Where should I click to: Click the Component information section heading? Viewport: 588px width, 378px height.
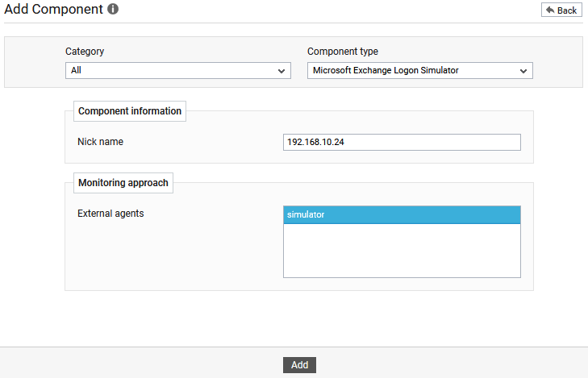click(130, 111)
